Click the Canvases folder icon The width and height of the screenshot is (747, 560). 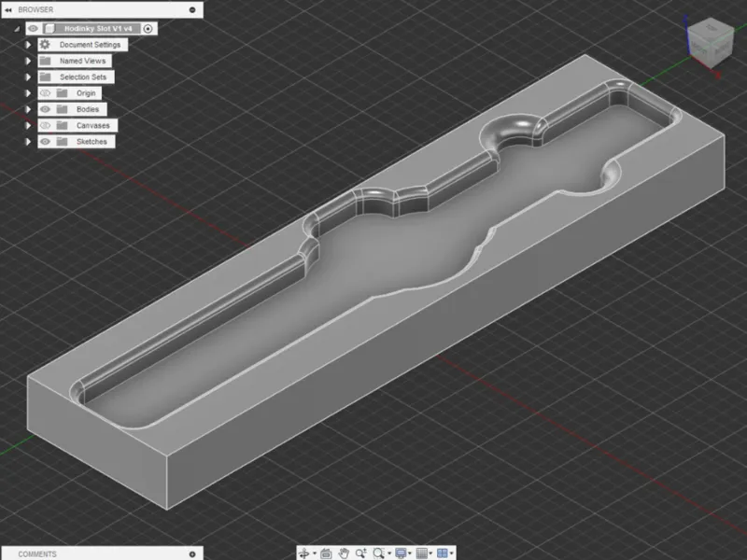62,125
